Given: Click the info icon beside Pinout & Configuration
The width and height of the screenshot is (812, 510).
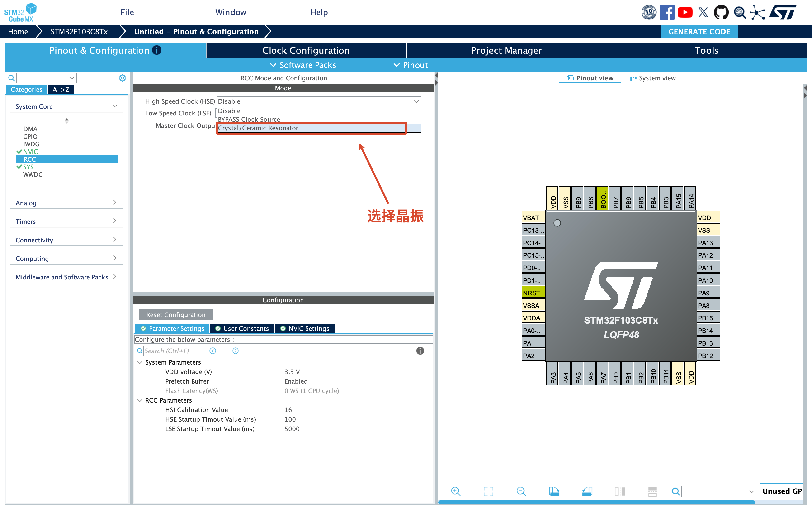Looking at the screenshot, I should coord(157,50).
